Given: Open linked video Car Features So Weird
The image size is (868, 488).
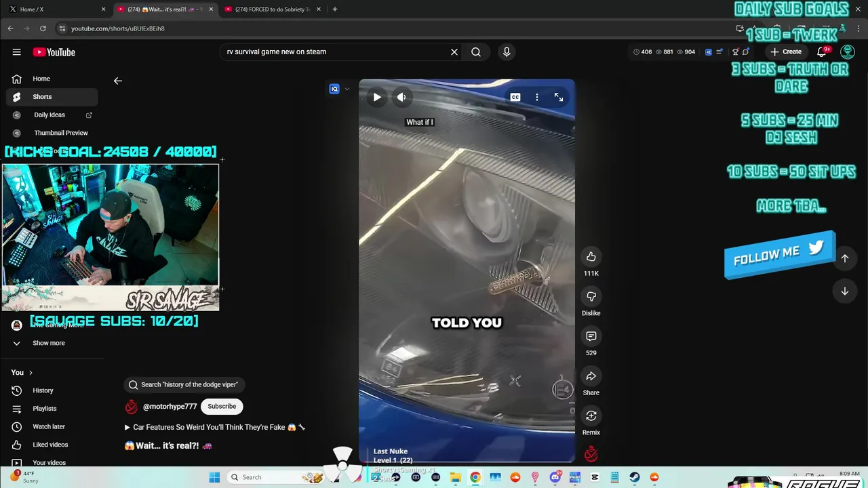Looking at the screenshot, I should [215, 427].
